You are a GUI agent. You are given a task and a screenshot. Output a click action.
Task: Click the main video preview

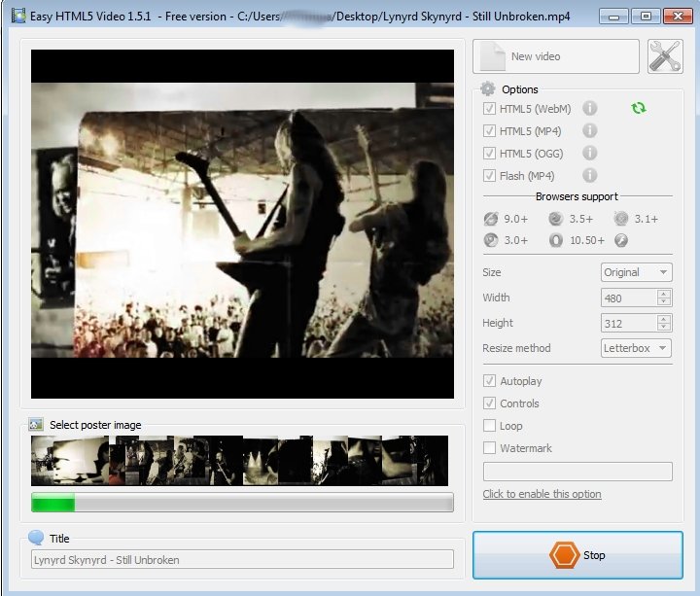242,224
